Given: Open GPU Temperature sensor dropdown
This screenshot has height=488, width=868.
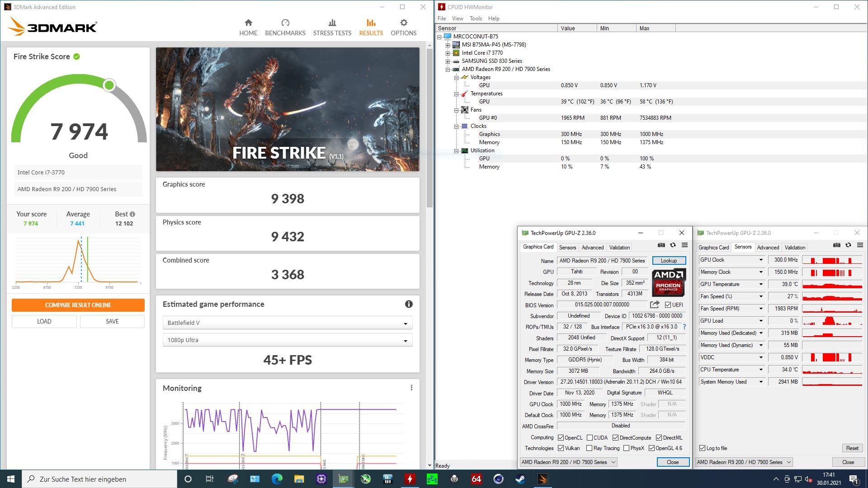Looking at the screenshot, I should point(761,284).
